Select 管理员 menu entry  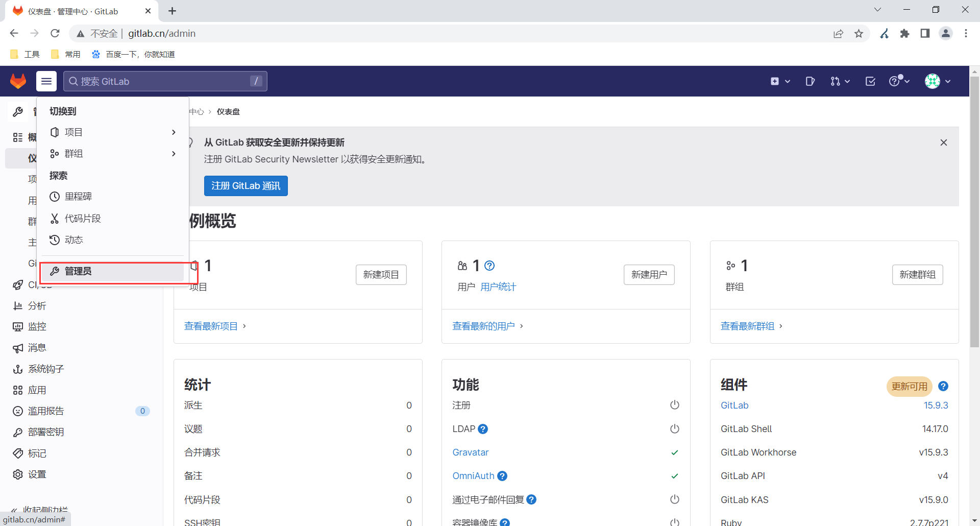pyautogui.click(x=113, y=271)
